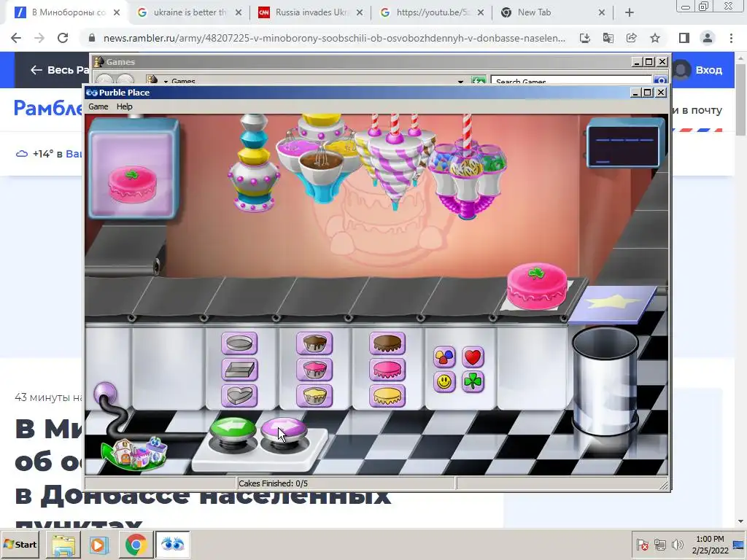Viewport: 747px width, 560px height.
Task: Click the 'Cakes Finished: 0/5' status text
Action: point(273,483)
